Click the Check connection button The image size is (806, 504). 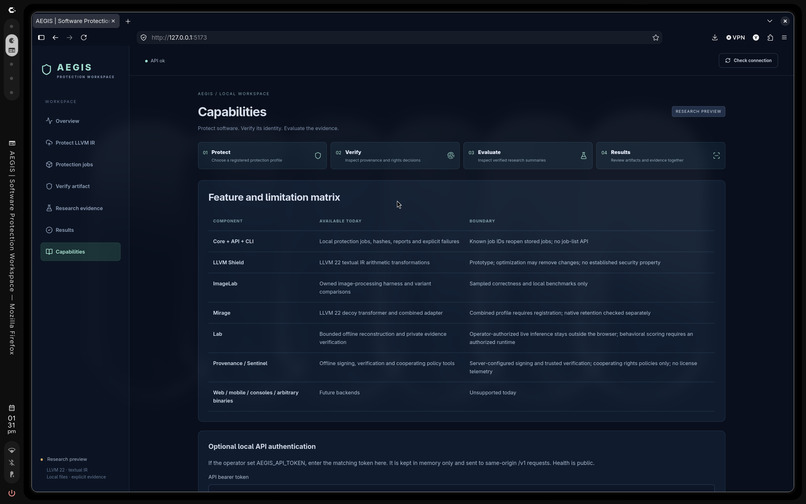(x=748, y=61)
